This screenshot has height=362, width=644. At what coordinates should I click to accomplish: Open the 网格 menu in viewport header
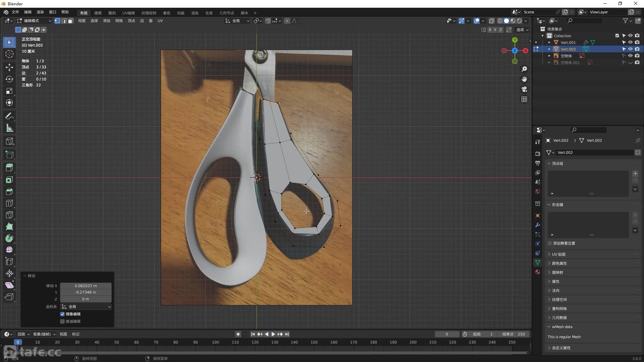point(119,21)
